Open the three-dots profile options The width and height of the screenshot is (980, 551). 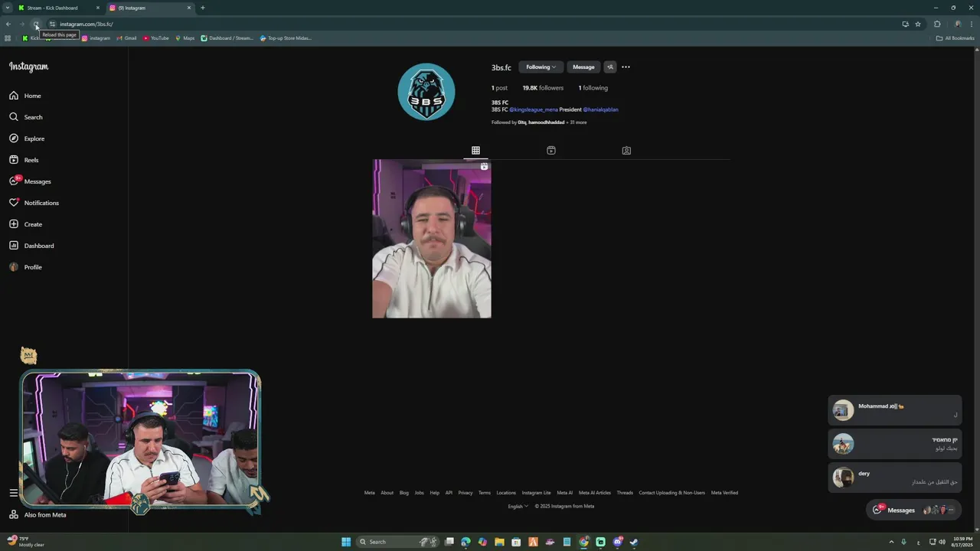click(x=626, y=67)
